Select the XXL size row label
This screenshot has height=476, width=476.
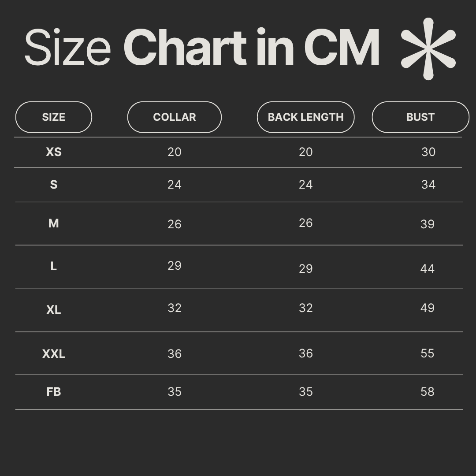tap(54, 354)
